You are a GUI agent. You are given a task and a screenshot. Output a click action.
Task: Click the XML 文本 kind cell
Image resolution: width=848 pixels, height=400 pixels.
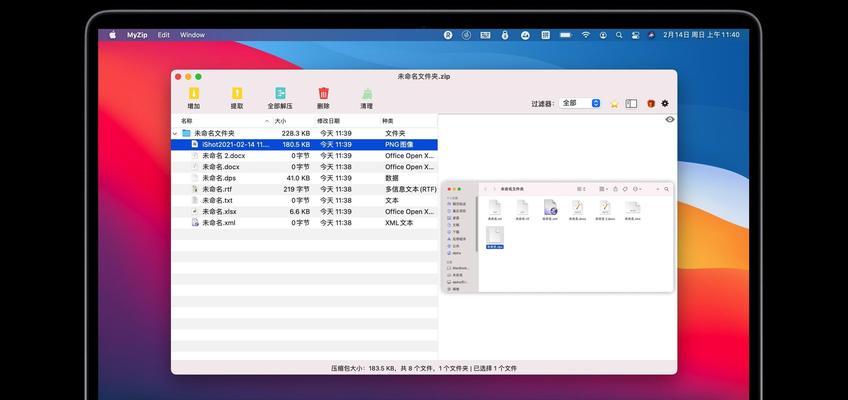click(x=399, y=223)
